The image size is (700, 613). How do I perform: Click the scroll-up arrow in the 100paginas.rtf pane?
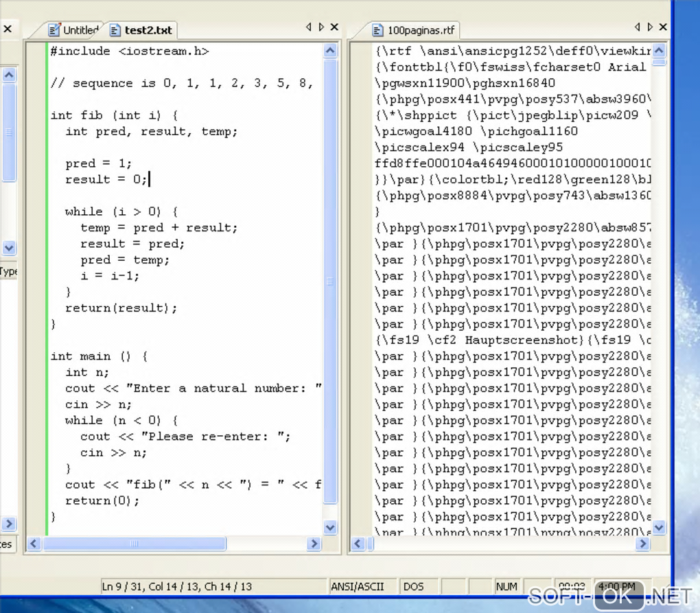pyautogui.click(x=659, y=50)
